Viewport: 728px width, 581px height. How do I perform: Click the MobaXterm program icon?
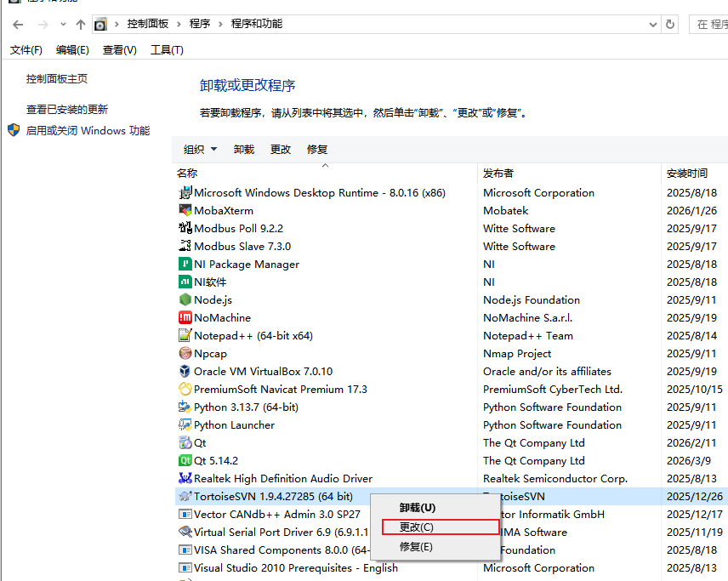(x=185, y=210)
